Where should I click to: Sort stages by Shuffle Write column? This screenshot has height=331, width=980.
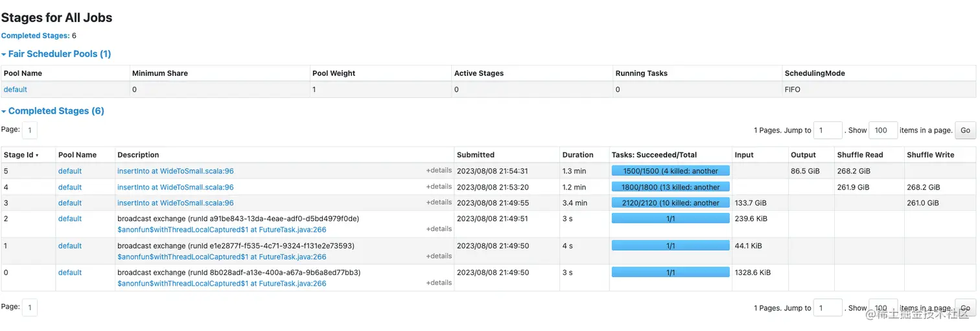pyautogui.click(x=931, y=155)
